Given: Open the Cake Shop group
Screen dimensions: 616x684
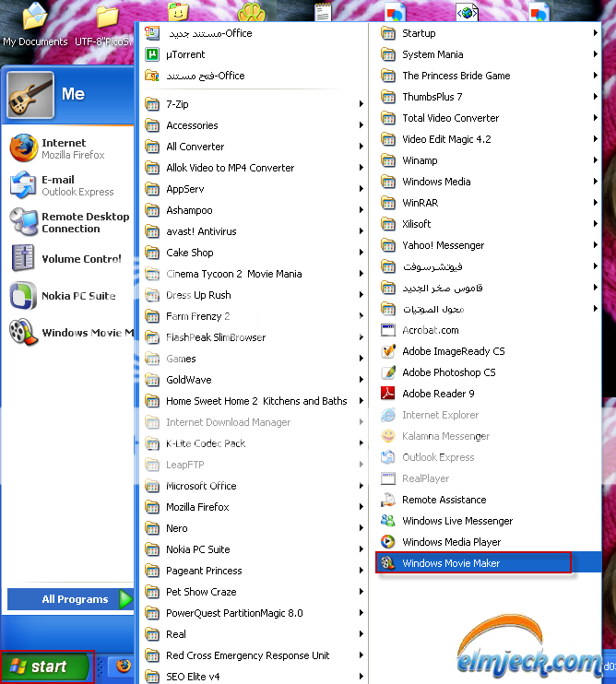Looking at the screenshot, I should 255,253.
